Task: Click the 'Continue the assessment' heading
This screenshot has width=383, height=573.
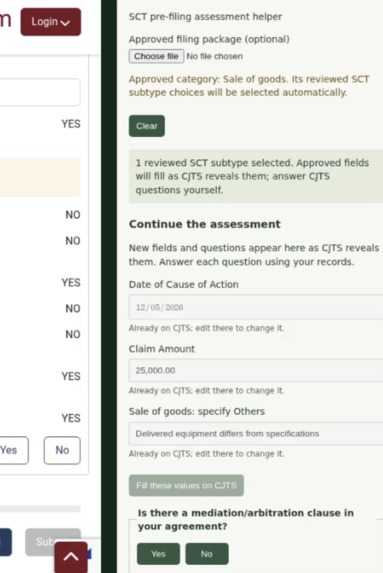Action: coord(205,224)
